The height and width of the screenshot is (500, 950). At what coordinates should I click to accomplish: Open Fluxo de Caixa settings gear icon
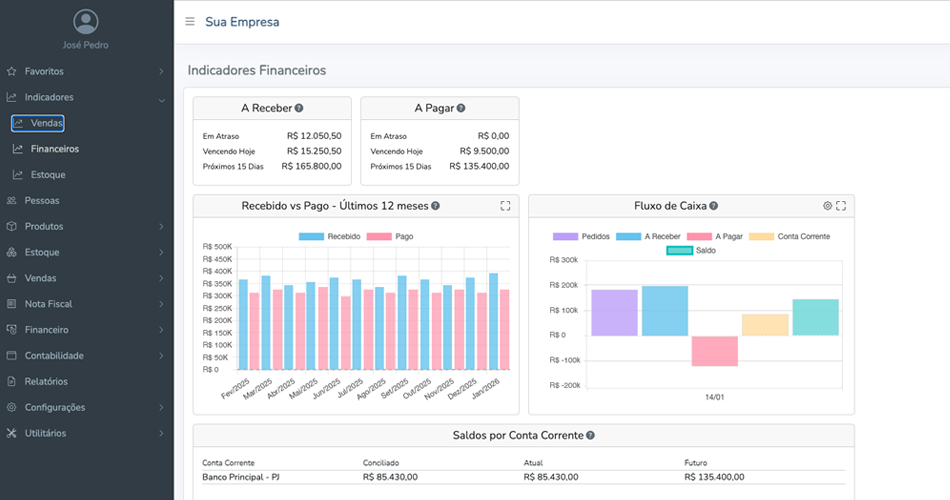(x=827, y=206)
